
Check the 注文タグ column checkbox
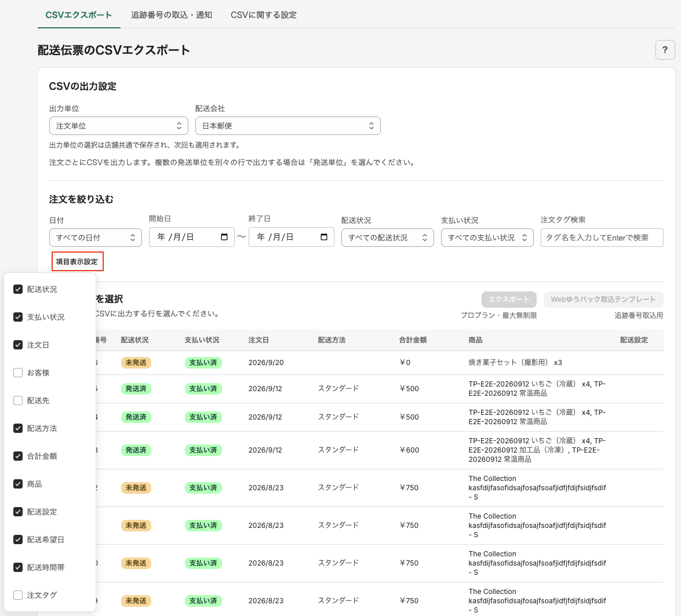[18, 595]
